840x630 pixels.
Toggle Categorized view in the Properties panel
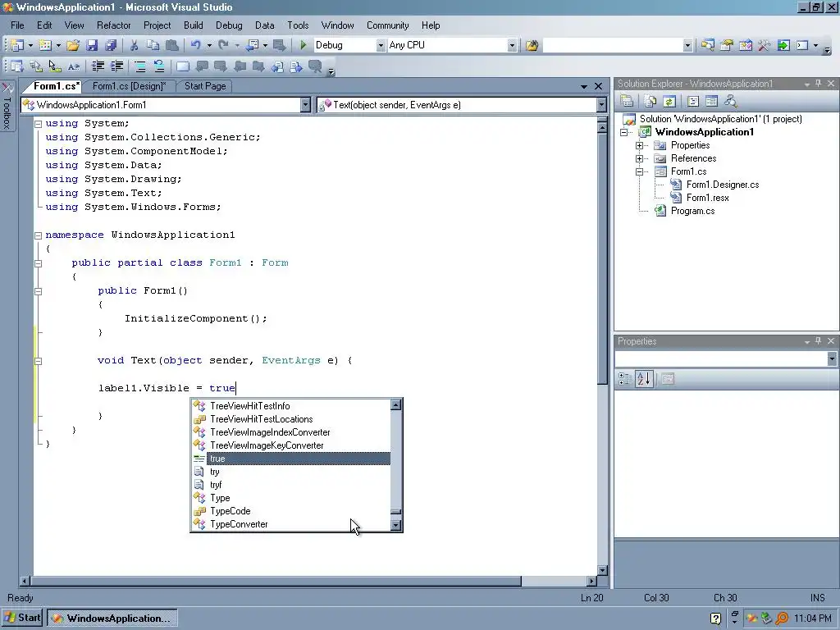[624, 379]
